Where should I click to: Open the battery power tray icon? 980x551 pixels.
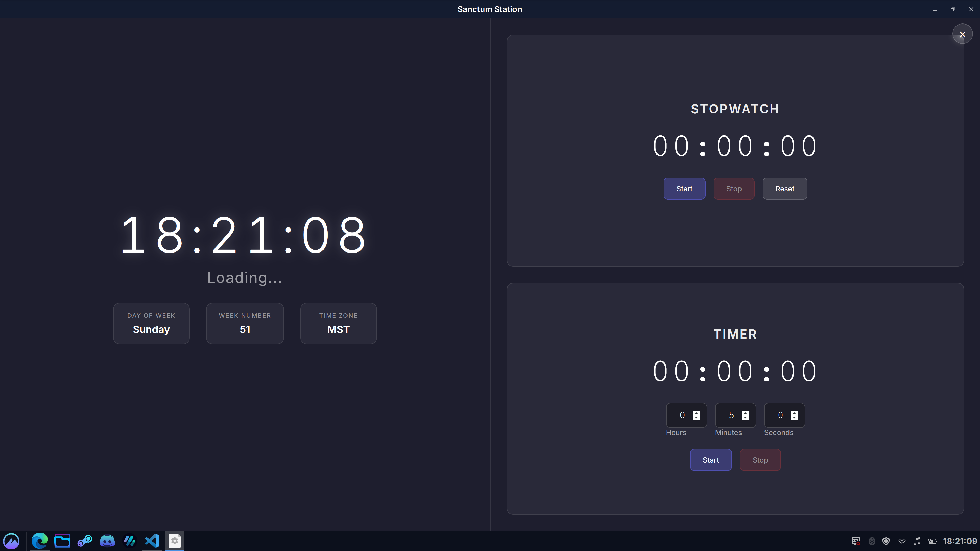coord(932,541)
